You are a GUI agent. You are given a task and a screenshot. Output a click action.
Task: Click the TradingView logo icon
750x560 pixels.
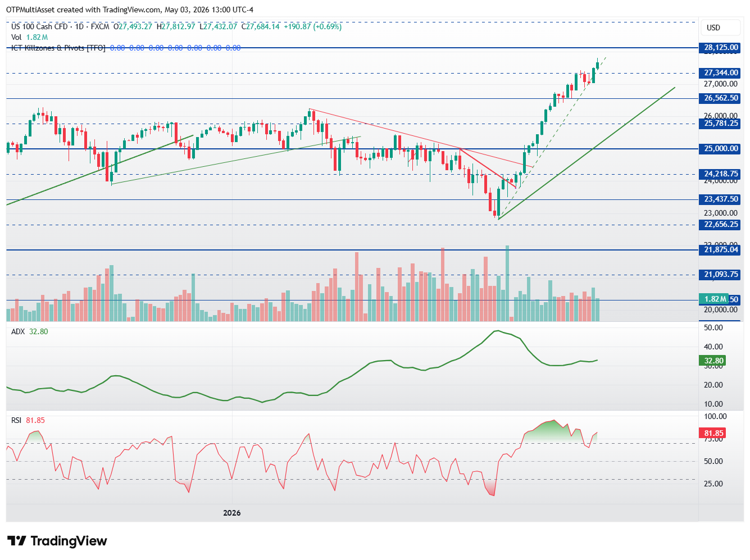[16, 541]
